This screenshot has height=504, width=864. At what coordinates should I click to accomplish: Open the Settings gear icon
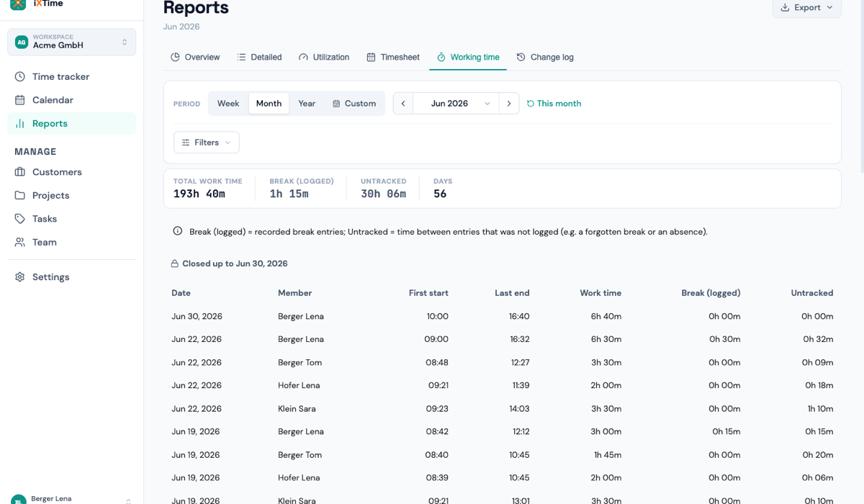20,277
